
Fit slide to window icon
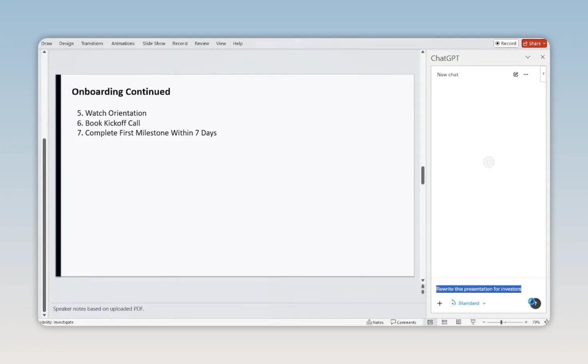(546, 322)
